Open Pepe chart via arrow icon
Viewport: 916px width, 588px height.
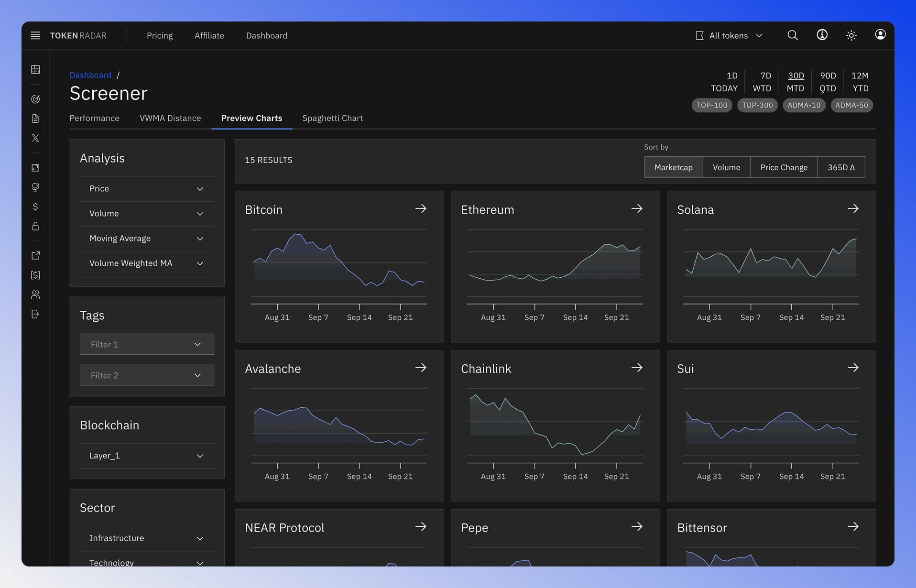(x=637, y=526)
